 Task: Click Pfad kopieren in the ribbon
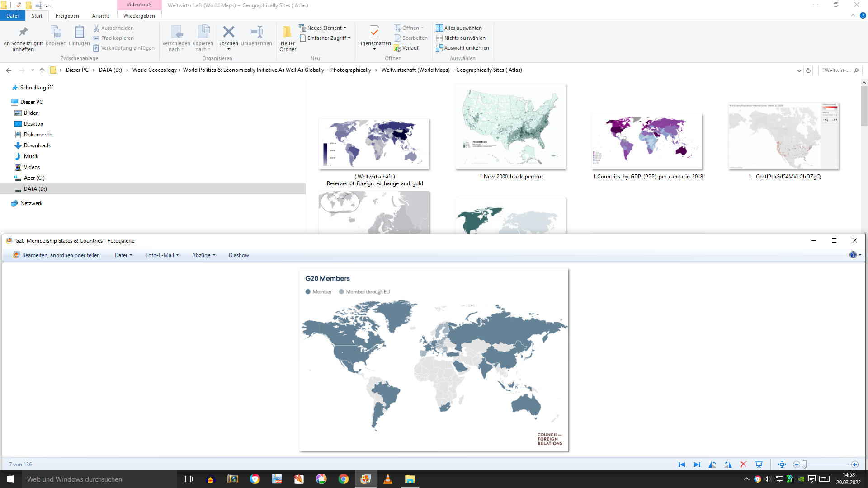pos(113,38)
